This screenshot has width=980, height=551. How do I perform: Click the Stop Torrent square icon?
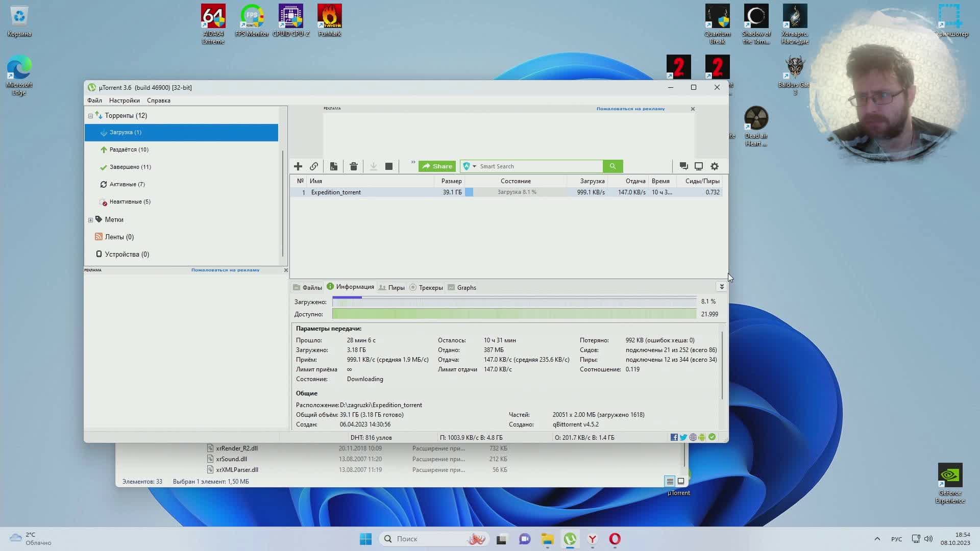click(389, 166)
